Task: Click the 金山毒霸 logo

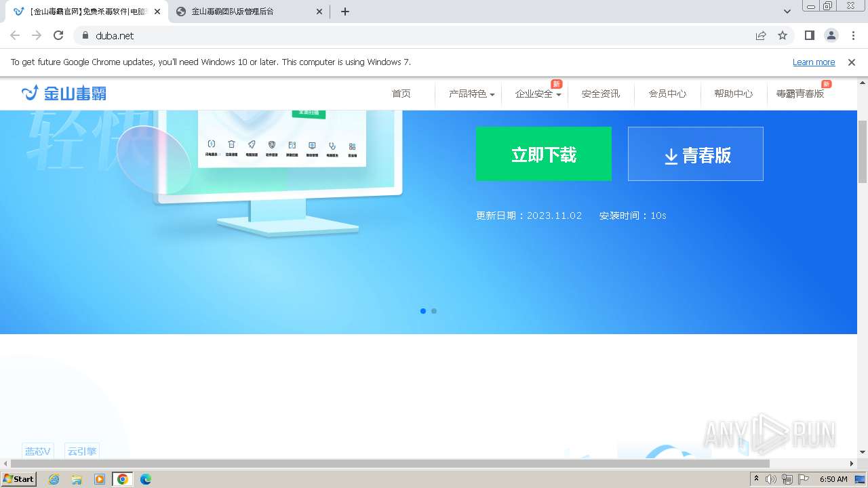Action: point(64,93)
